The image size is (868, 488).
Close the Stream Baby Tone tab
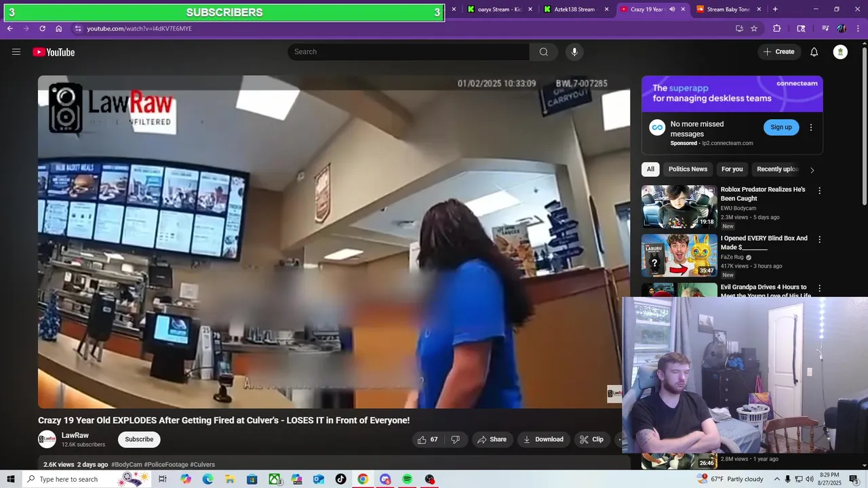(759, 9)
